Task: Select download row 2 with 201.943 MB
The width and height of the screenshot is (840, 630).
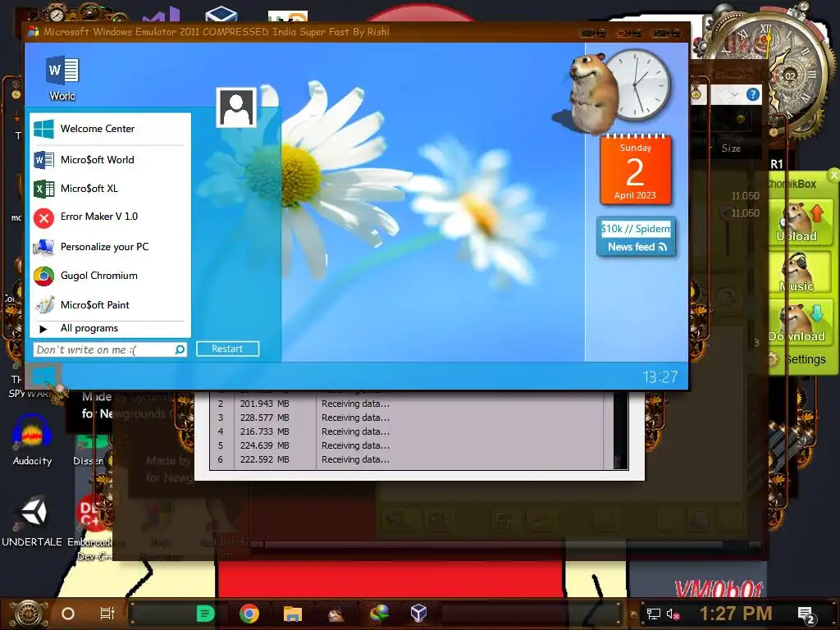Action: pos(407,404)
